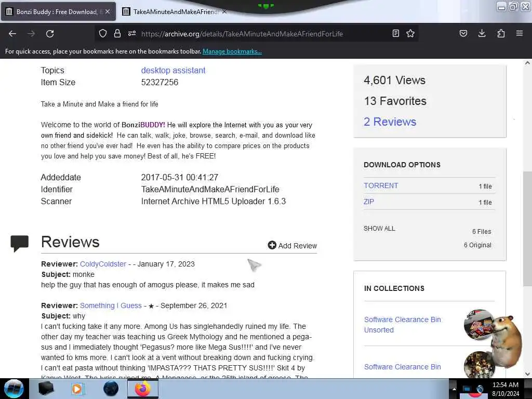The image size is (532, 399).
Task: Click the Firefox taskbar icon
Action: click(x=143, y=389)
